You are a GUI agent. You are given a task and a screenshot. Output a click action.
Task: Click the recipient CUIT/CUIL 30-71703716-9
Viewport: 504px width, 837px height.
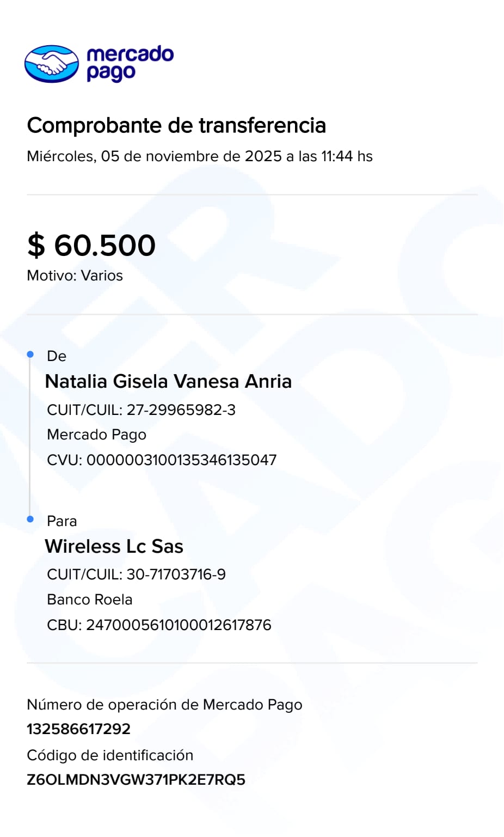pos(136,575)
